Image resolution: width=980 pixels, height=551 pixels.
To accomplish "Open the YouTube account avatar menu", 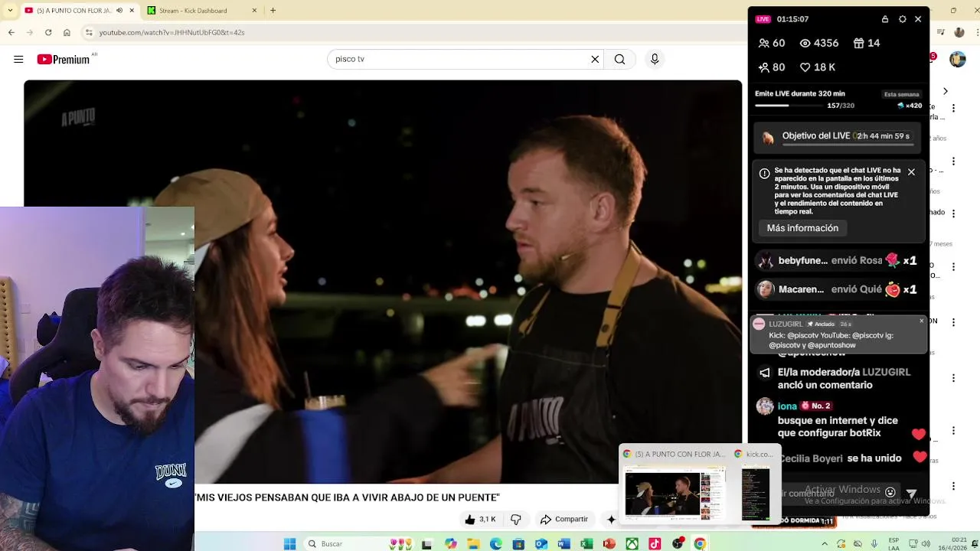I will pyautogui.click(x=958, y=59).
